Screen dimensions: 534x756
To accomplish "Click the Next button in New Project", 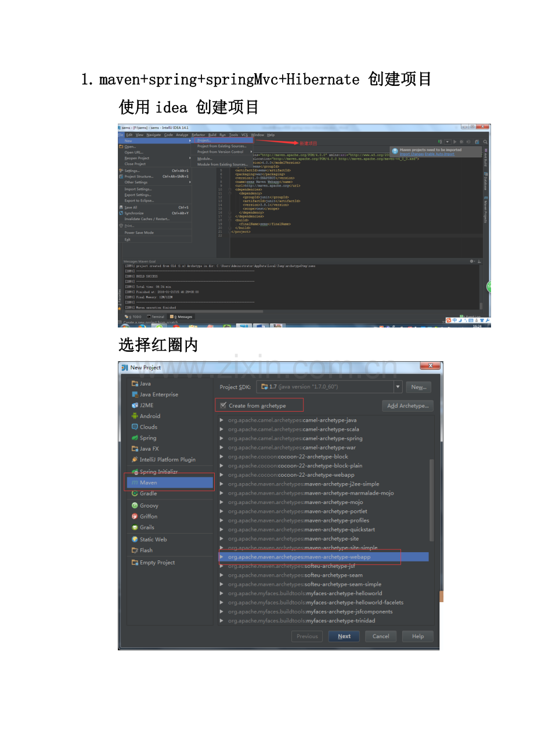I will coord(344,636).
